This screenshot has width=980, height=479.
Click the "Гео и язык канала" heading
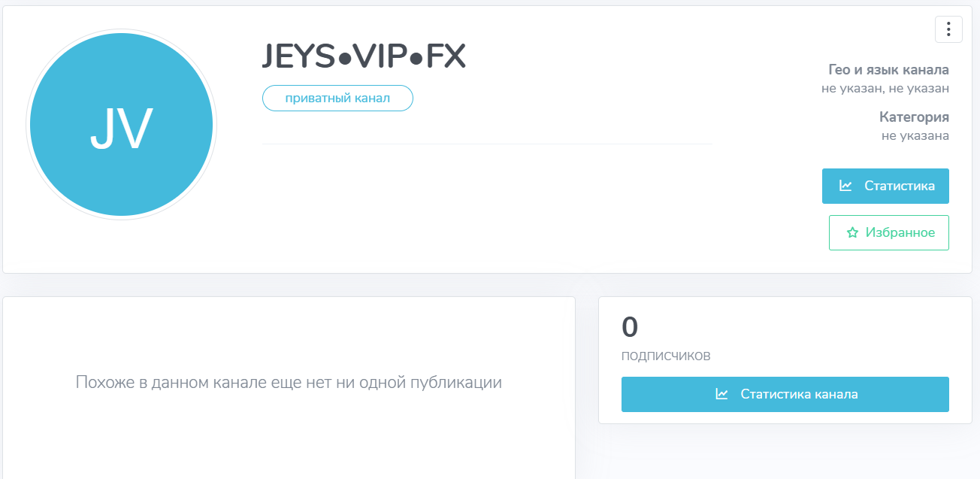click(888, 70)
